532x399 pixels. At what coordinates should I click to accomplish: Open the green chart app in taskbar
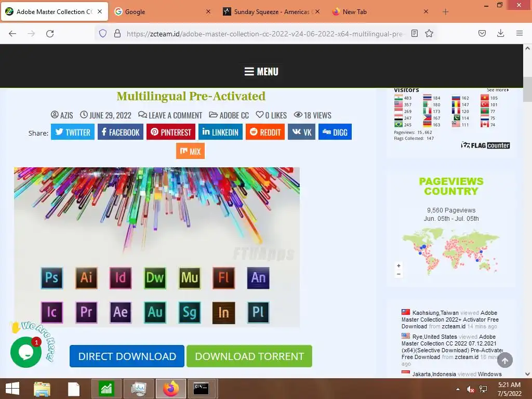107,389
